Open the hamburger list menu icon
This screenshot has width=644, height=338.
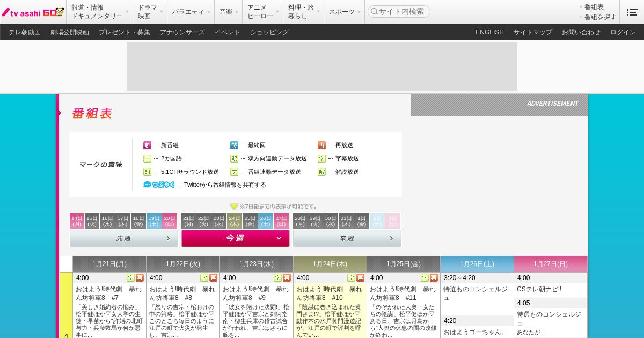tap(632, 12)
